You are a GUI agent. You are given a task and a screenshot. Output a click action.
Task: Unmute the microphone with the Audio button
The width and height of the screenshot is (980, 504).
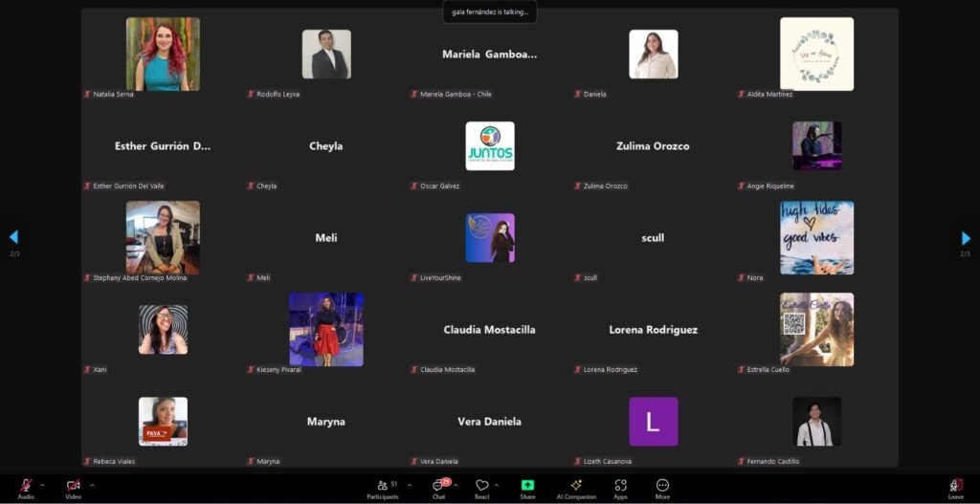(x=26, y=489)
